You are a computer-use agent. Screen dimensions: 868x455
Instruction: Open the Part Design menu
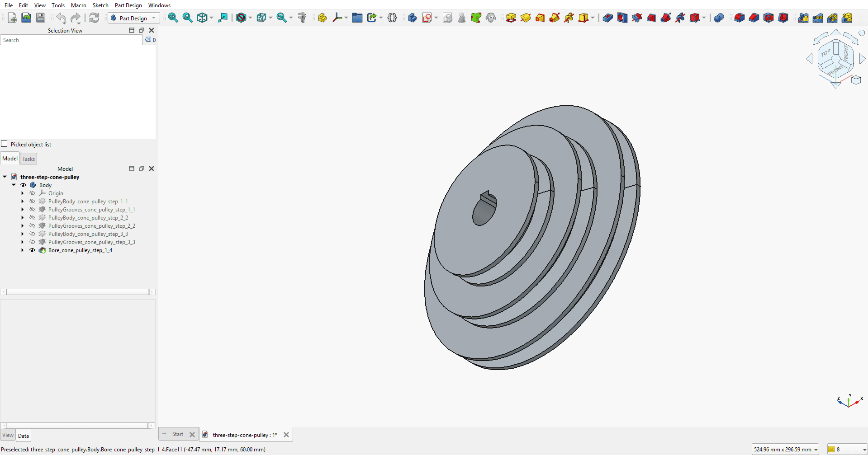(128, 5)
